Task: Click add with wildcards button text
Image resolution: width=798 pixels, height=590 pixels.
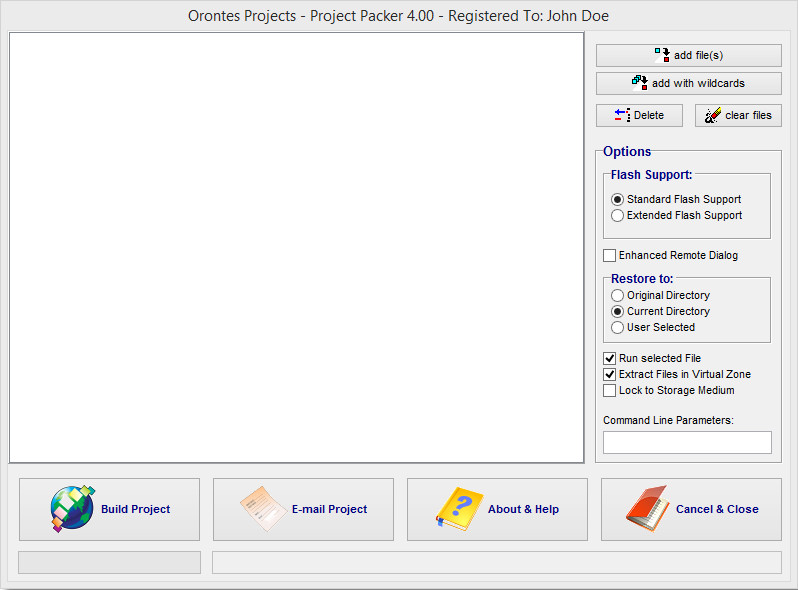Action: [x=698, y=83]
